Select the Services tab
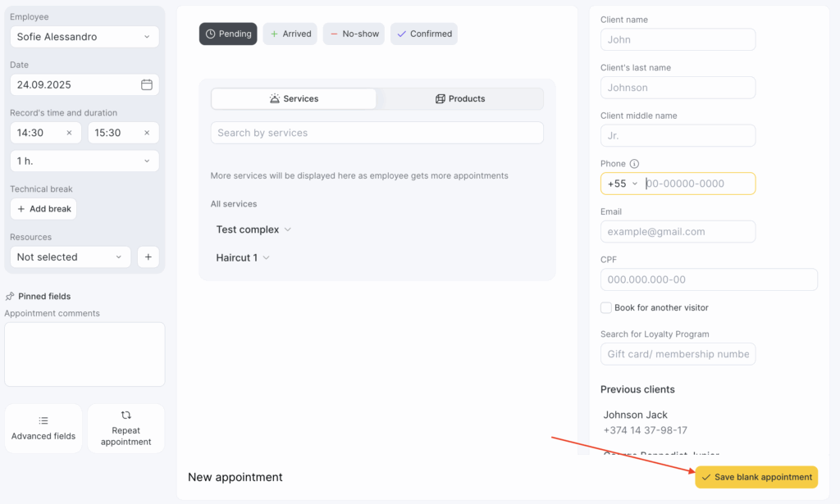 point(294,98)
